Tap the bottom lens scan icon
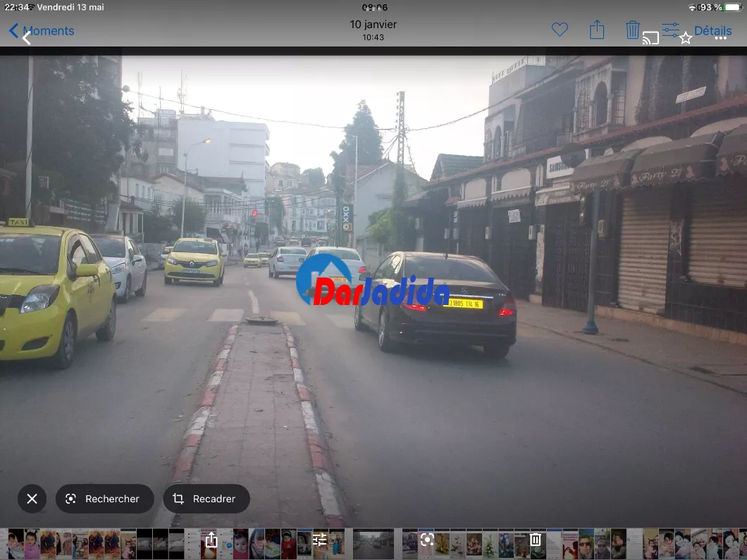The width and height of the screenshot is (747, 560). [x=426, y=540]
